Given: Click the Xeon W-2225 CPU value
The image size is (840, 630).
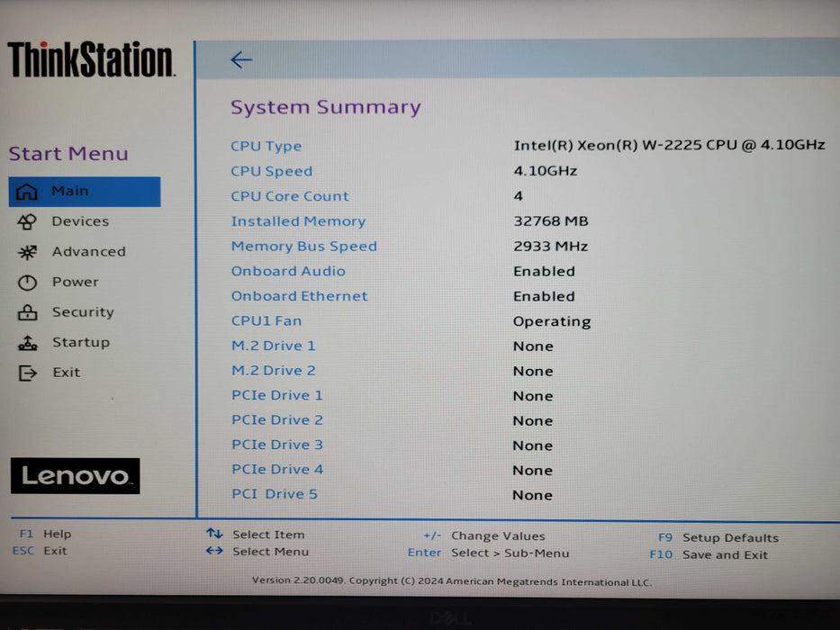Looking at the screenshot, I should 669,145.
